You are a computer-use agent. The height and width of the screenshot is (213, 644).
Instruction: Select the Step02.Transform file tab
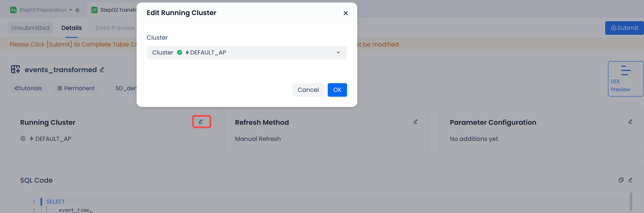(118, 10)
